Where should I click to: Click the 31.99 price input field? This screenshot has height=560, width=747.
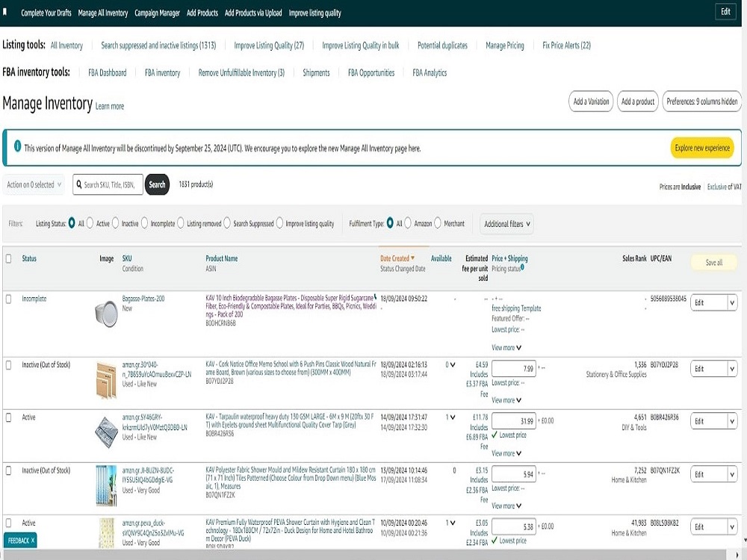click(514, 421)
